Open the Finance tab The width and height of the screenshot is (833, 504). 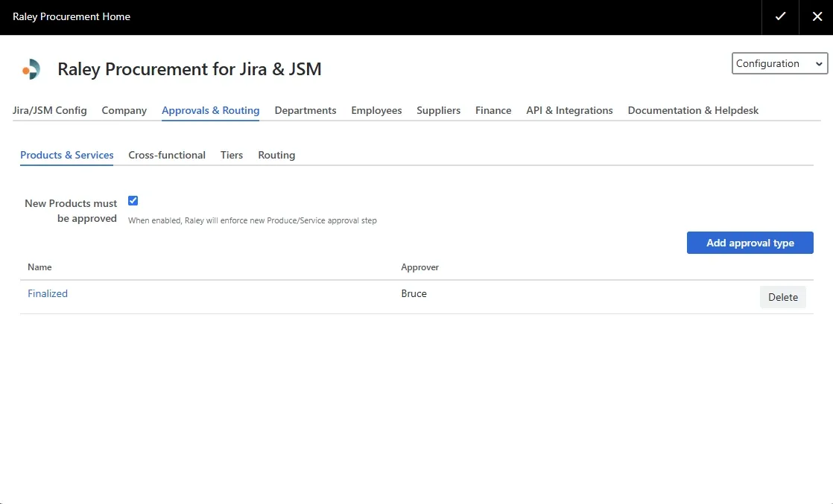493,110
